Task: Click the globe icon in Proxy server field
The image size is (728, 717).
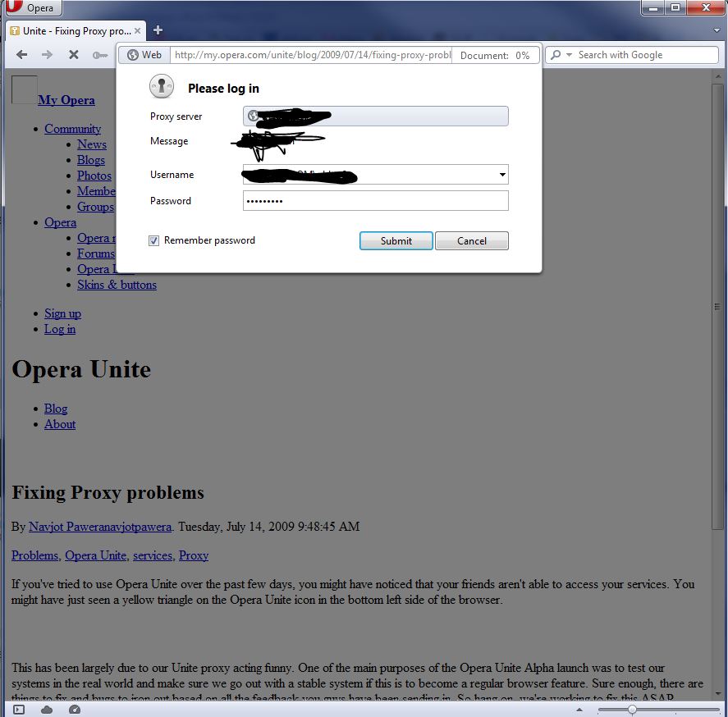Action: (253, 116)
